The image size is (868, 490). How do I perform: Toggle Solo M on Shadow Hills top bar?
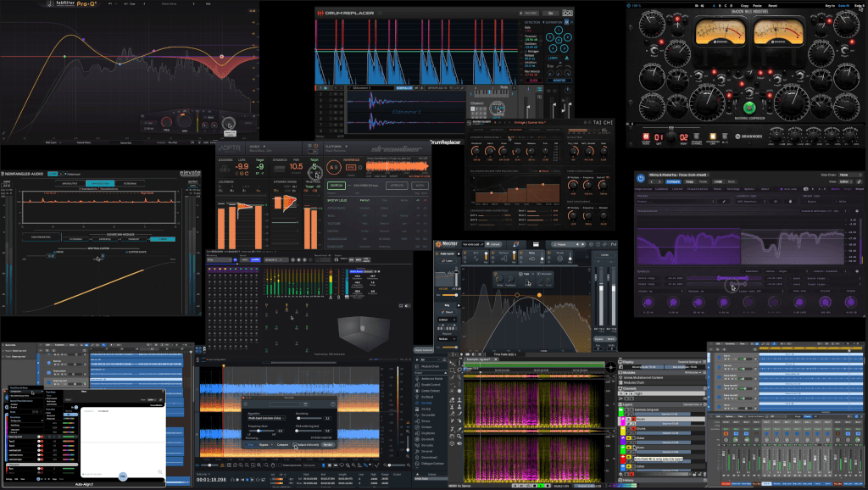(843, 6)
